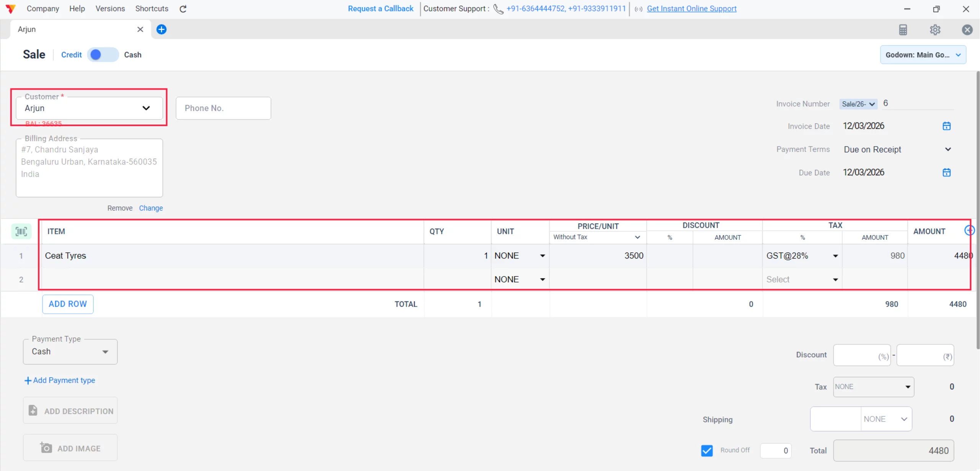Screen dimensions: 980x471
Task: Open Invoice Date calendar picker
Action: coord(946,126)
